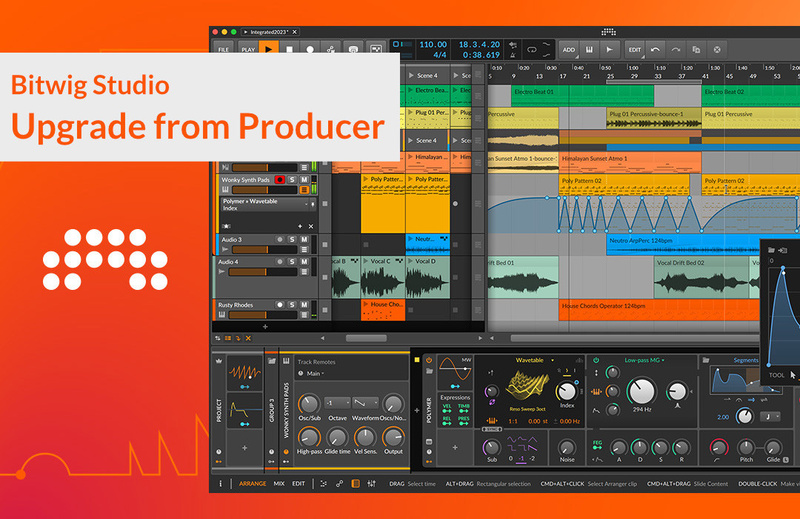Click Audio 3 volume fader
Image resolution: width=800 pixels, height=519 pixels.
pos(264,250)
